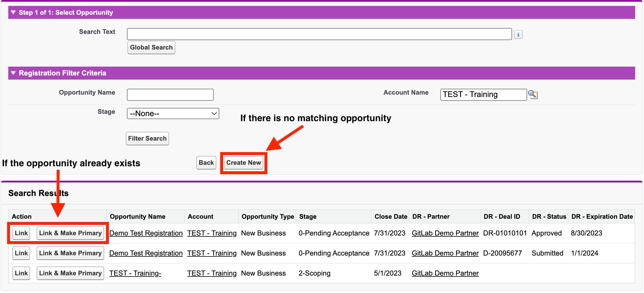The height and width of the screenshot is (293, 644).
Task: Open the TEST - Training- opportunity link
Action: 135,273
